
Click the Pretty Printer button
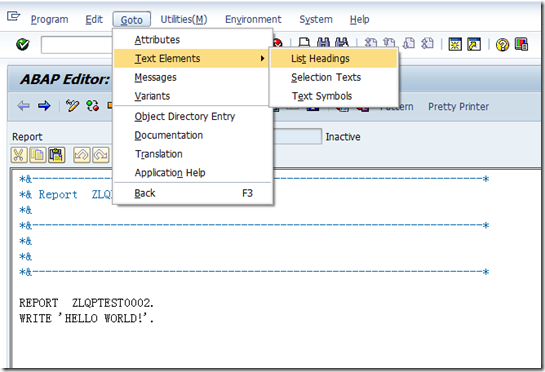click(458, 106)
